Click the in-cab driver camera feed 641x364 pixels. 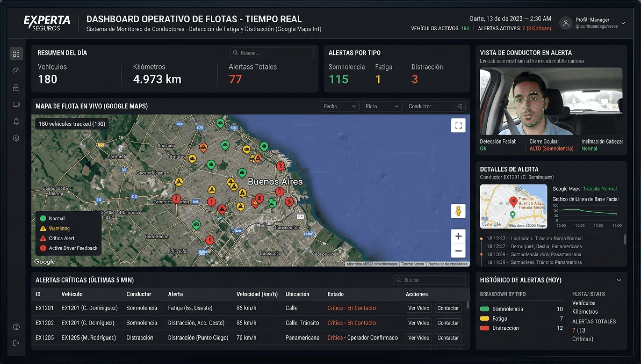point(551,101)
